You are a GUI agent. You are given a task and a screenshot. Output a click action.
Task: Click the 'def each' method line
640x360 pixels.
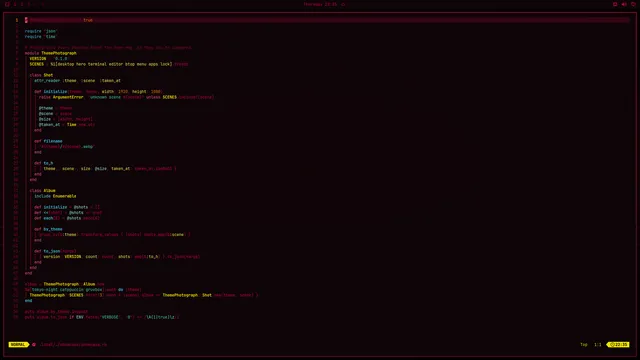coord(67,218)
